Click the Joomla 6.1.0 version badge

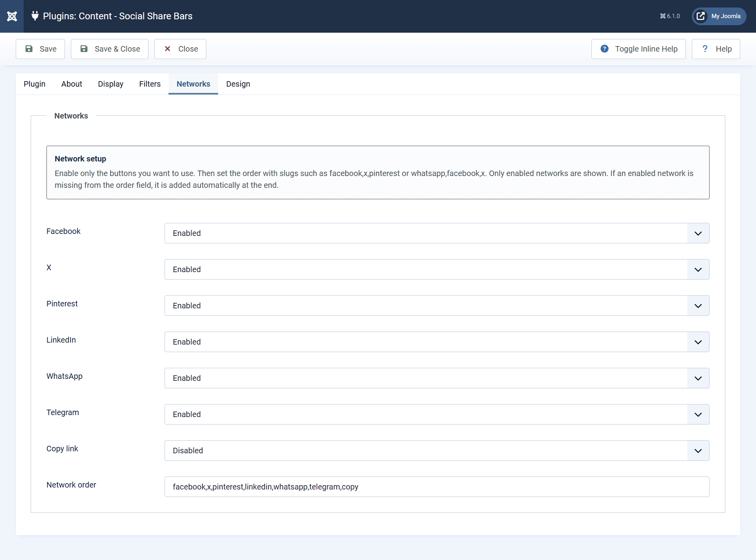click(670, 16)
